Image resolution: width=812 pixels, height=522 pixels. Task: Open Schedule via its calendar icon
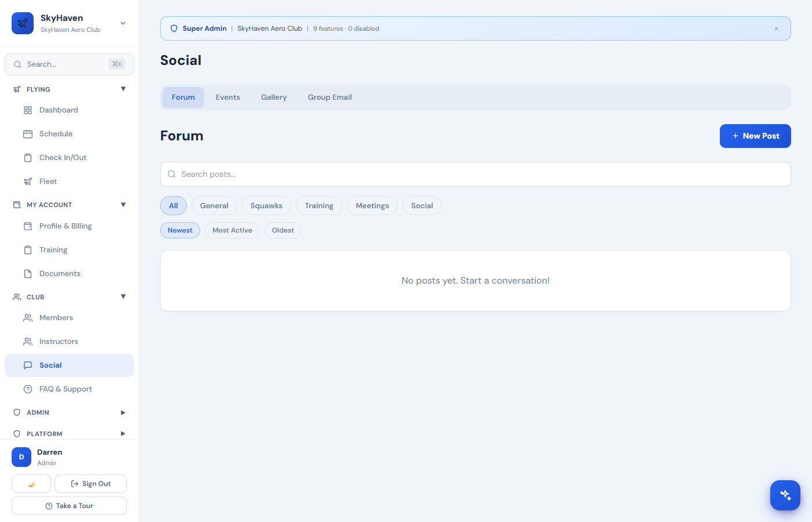(28, 133)
